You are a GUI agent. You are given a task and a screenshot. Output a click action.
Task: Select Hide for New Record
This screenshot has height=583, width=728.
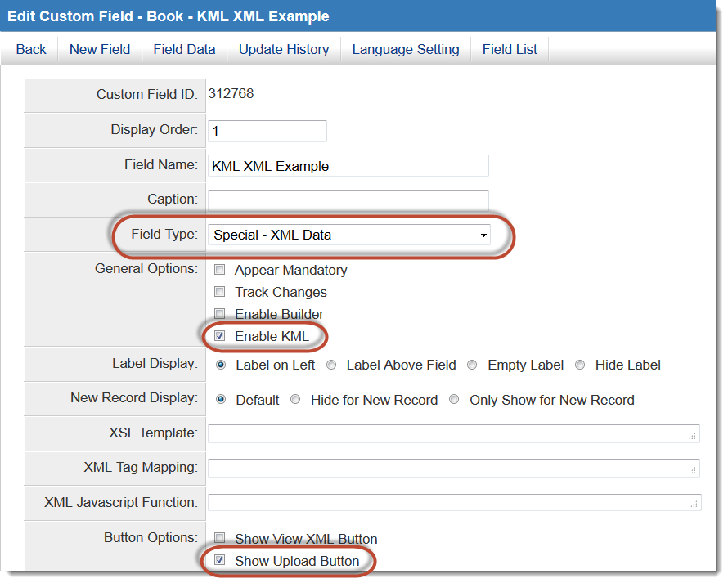point(294,400)
